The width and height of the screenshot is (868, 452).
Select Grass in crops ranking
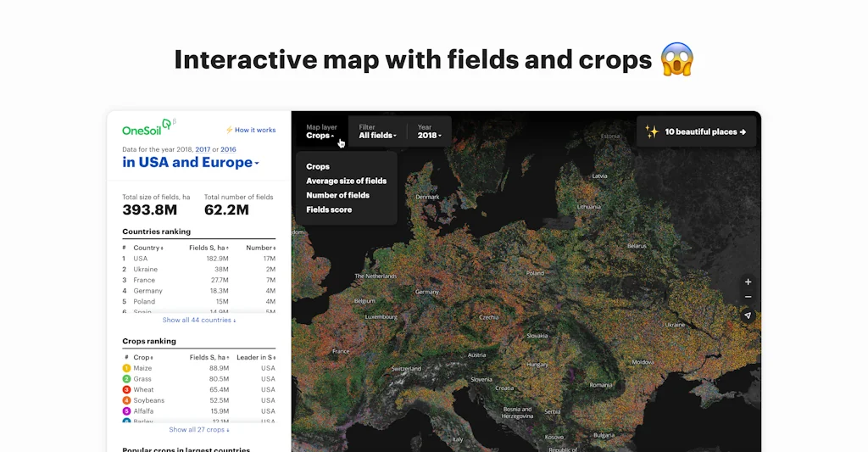198,379
